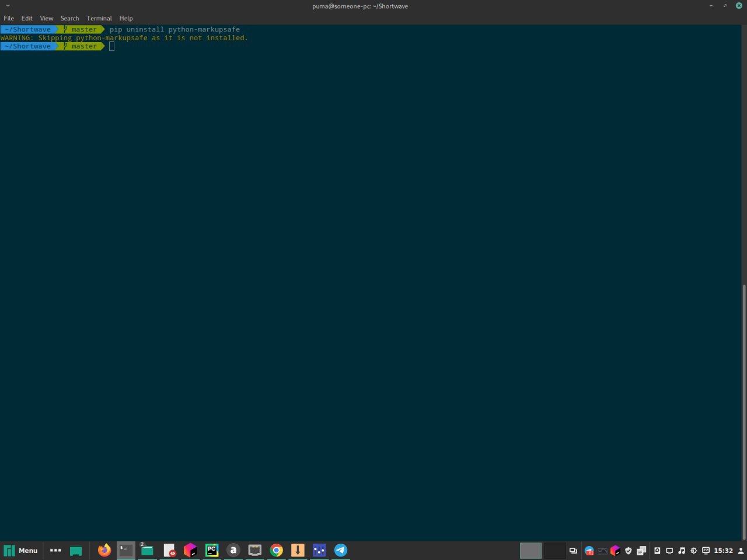Click the Manjaro Menu button

(x=21, y=550)
